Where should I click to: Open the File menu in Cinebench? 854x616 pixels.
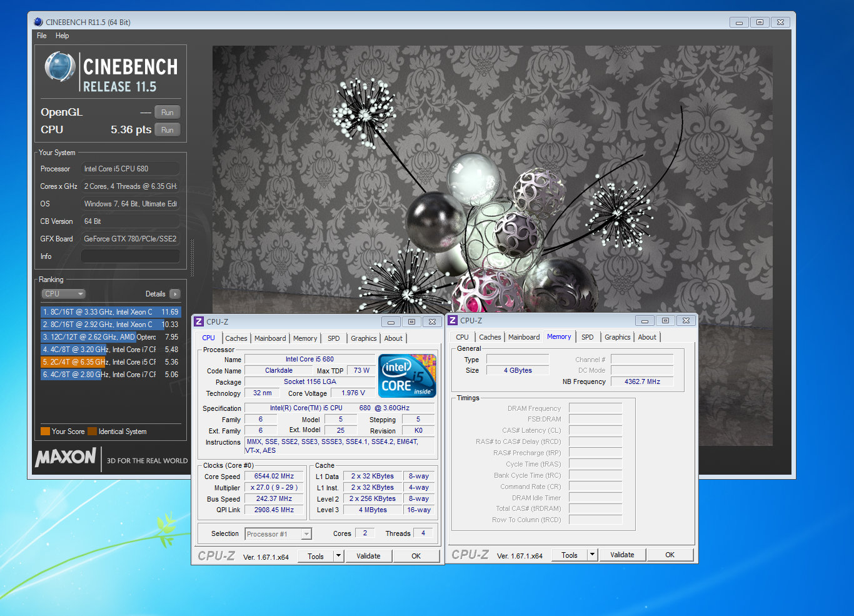click(x=42, y=36)
